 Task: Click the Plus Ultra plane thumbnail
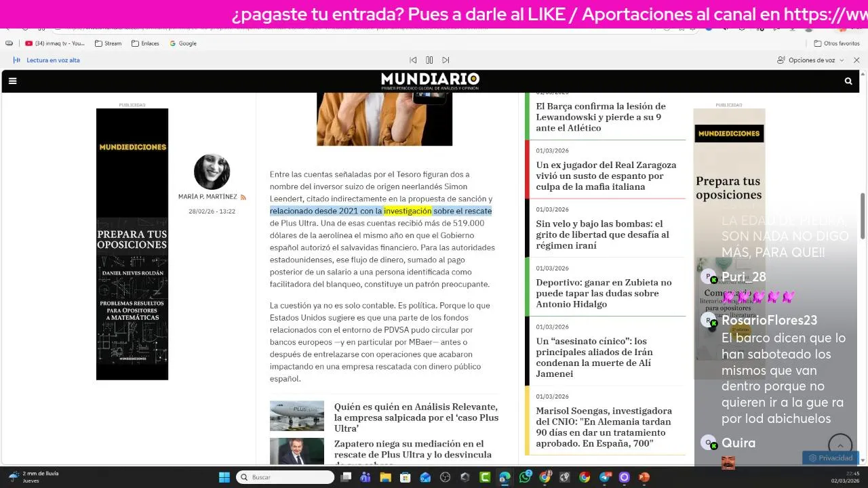point(297,415)
